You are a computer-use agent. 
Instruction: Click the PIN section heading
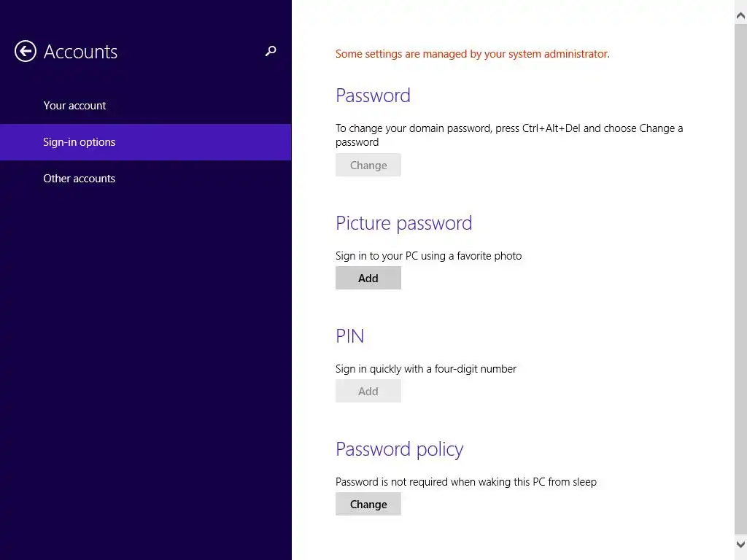click(x=349, y=336)
